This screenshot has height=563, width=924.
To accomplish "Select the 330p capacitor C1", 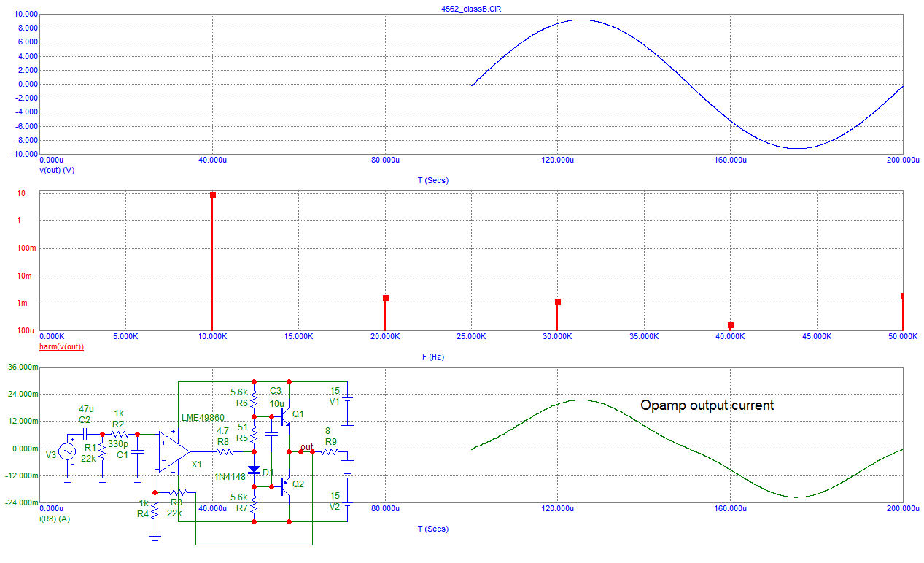I will (137, 453).
